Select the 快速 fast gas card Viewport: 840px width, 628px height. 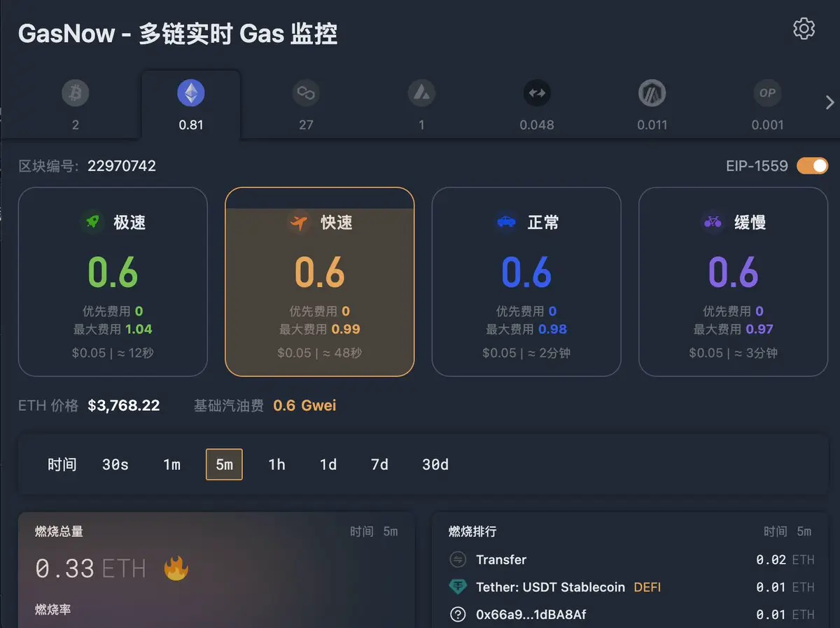coord(320,281)
